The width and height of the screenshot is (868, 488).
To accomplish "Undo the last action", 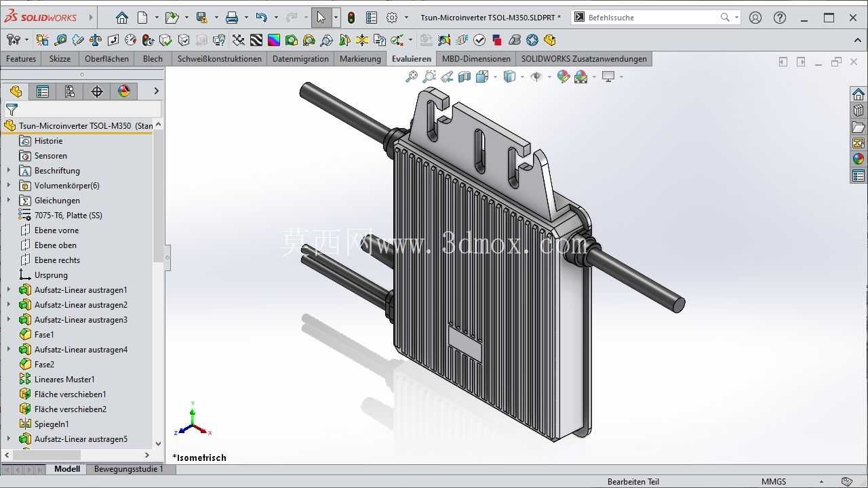I will (x=261, y=18).
